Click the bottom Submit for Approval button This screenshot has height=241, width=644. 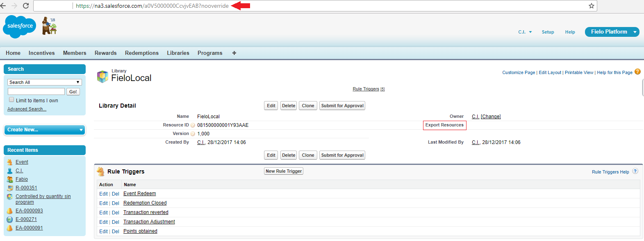(x=342, y=155)
